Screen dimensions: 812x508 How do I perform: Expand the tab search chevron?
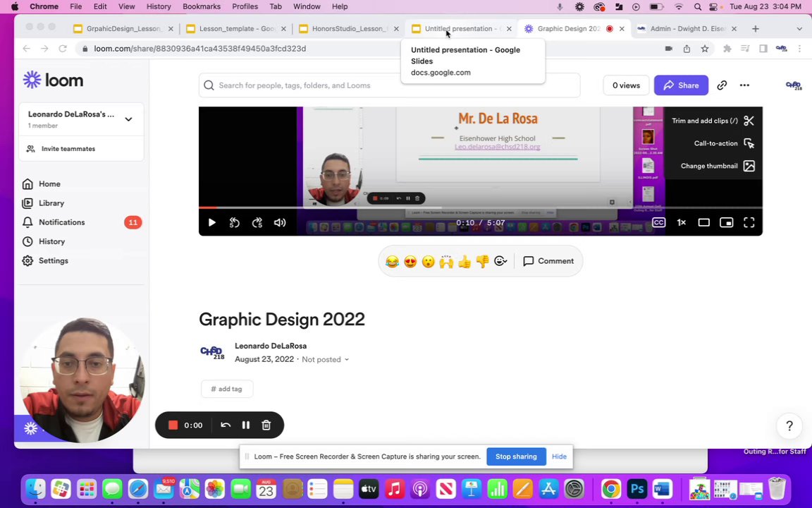pos(799,29)
